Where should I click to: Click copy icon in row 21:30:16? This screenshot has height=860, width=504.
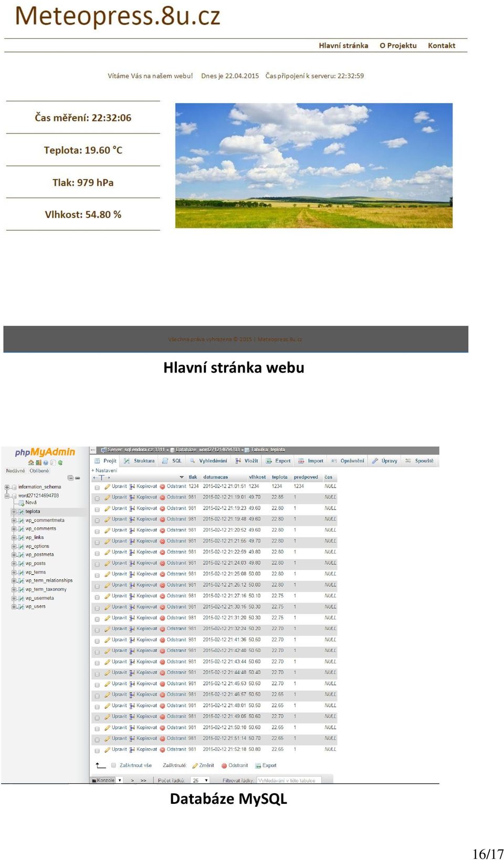(132, 607)
